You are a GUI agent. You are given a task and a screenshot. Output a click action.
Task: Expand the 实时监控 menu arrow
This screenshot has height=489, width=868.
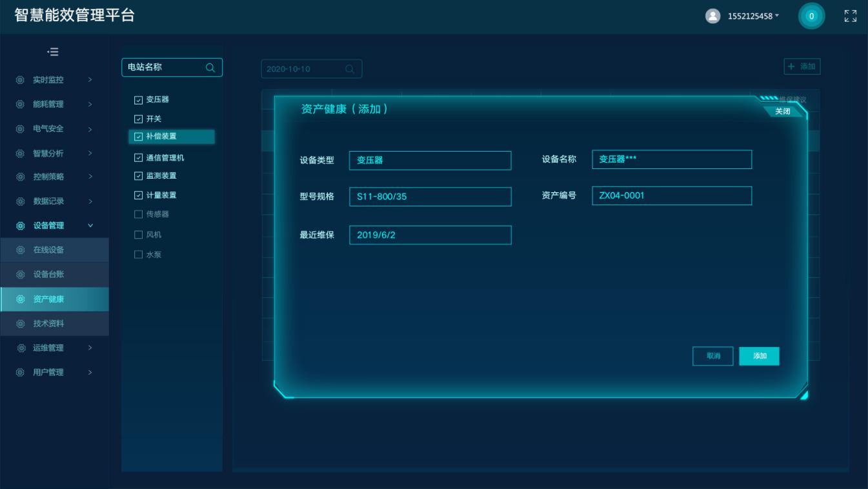90,80
